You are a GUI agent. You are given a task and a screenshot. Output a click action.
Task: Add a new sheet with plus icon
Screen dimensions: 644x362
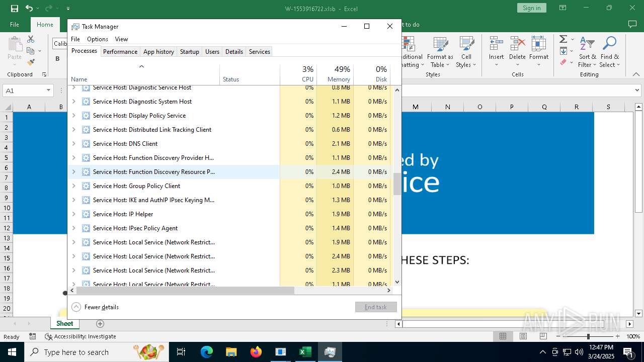point(100,324)
